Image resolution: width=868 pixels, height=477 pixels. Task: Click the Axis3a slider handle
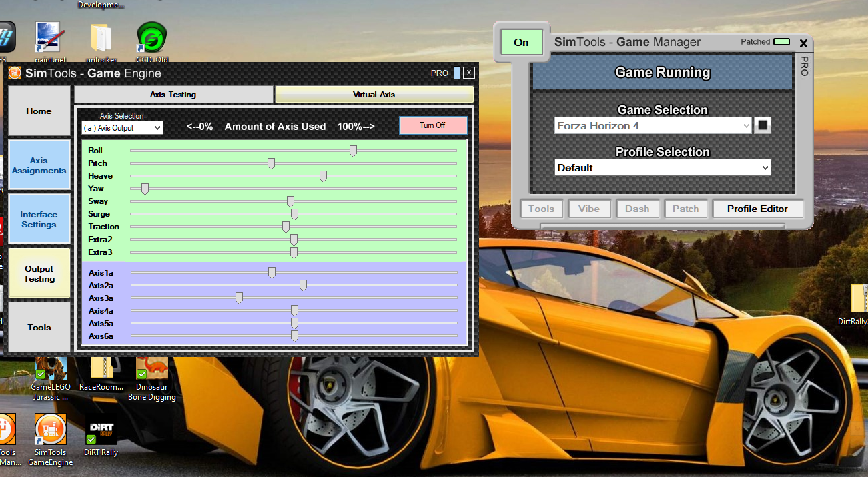(239, 298)
